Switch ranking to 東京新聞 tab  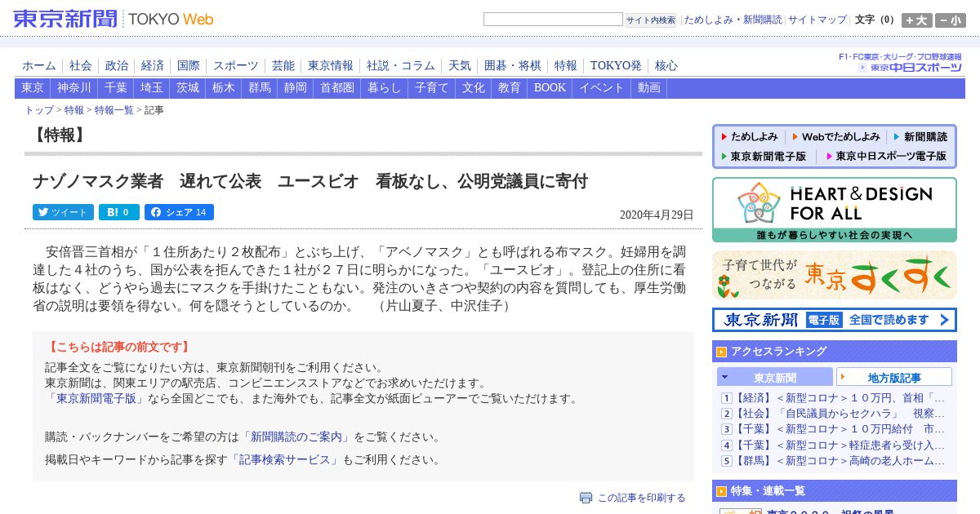click(x=774, y=377)
